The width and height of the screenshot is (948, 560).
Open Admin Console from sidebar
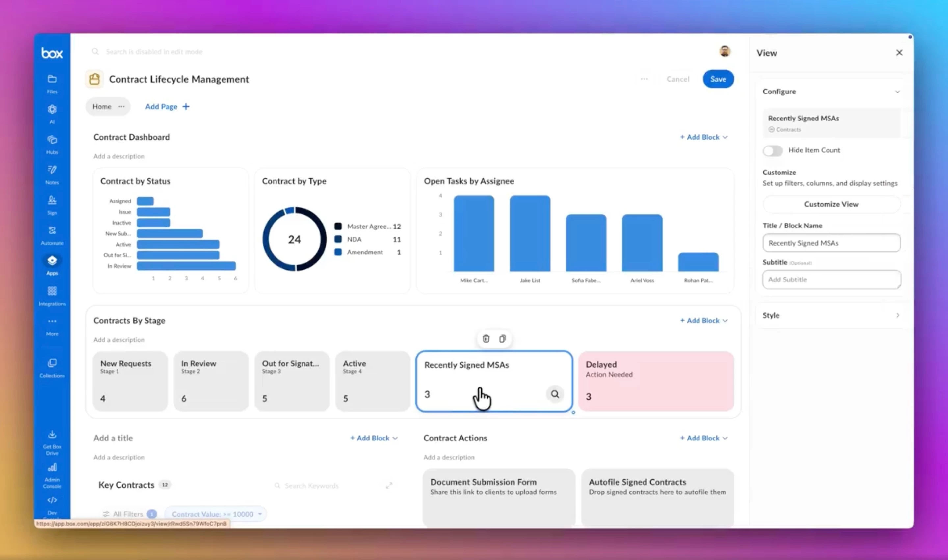pyautogui.click(x=52, y=476)
